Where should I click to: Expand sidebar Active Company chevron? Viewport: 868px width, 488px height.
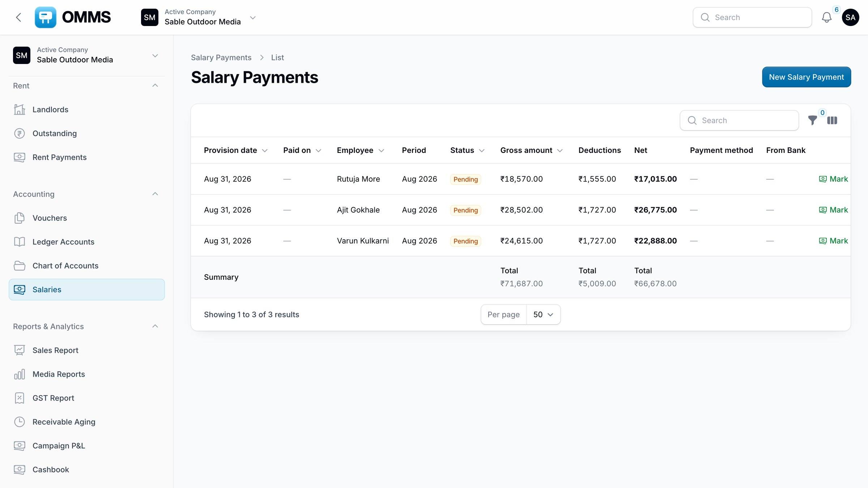click(155, 56)
